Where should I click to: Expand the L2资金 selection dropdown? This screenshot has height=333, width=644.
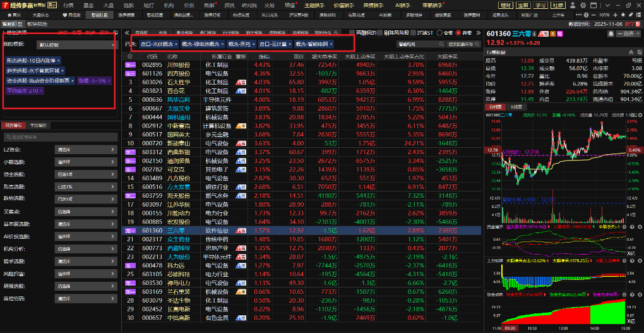[86, 150]
